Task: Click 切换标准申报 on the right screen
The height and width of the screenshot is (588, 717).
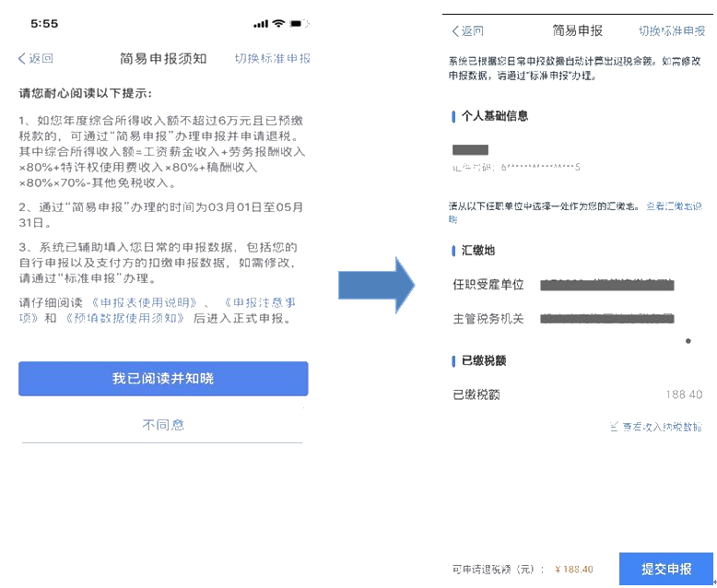Action: pos(672,31)
